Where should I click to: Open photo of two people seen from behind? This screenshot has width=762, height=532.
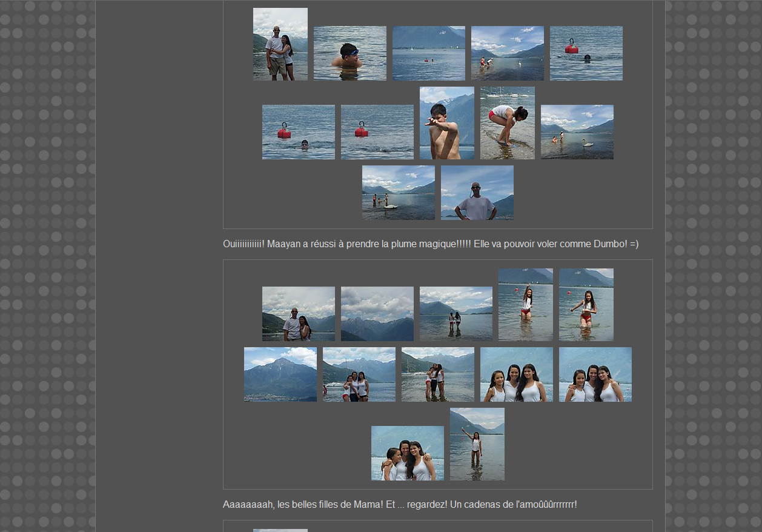tap(456, 314)
